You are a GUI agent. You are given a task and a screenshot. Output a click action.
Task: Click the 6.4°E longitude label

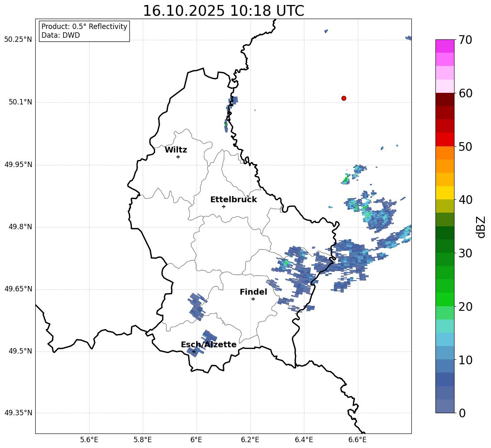[304, 440]
